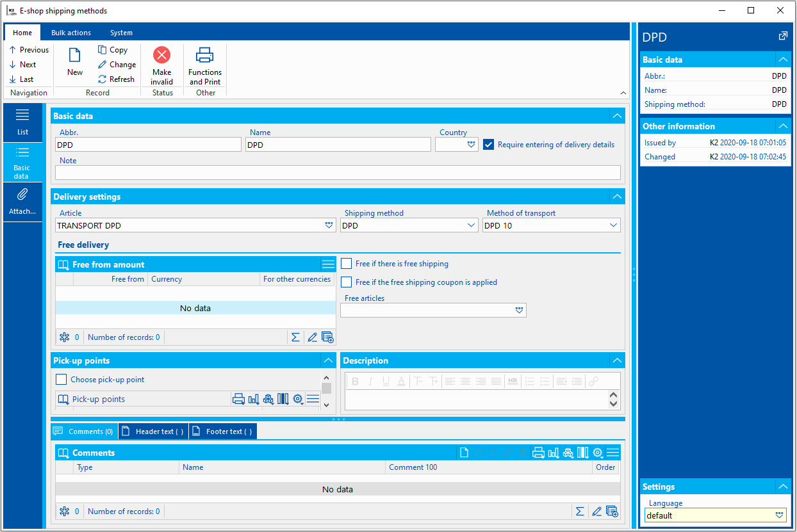Print the Pick-up points list
Screen dimensions: 797x532
(x=238, y=399)
